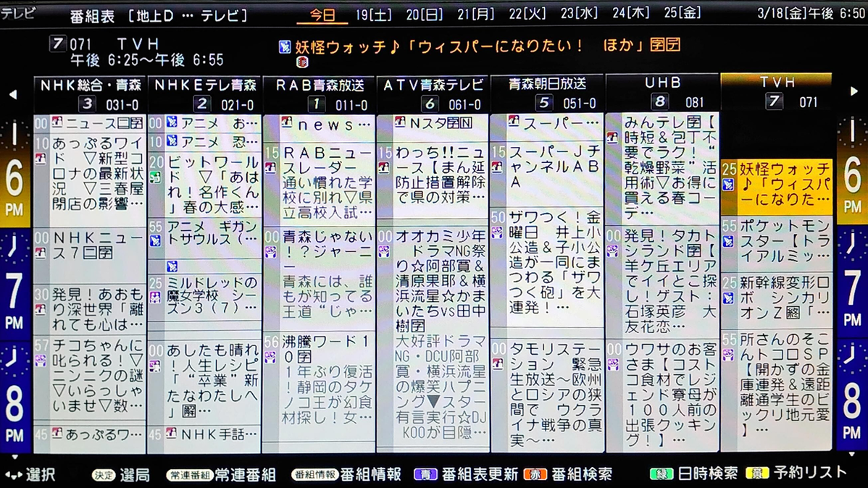Go to the 23[水] date tab
The image size is (868, 488).
(x=579, y=13)
